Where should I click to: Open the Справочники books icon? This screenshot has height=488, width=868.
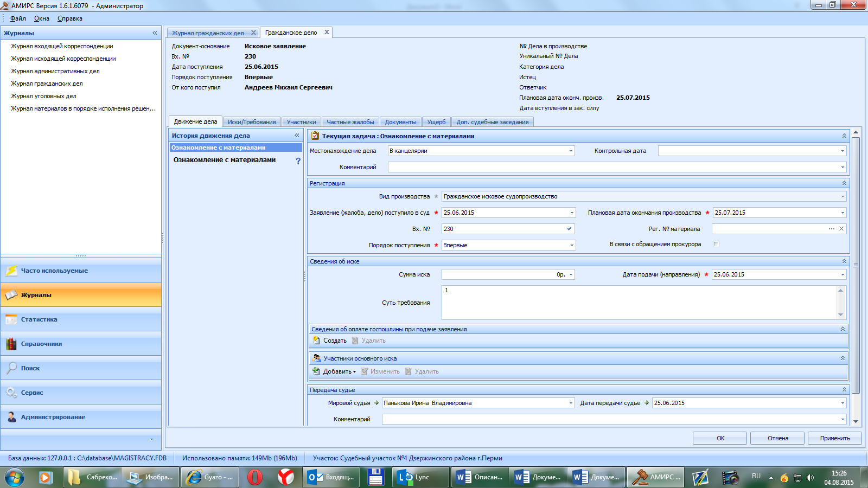click(x=11, y=344)
